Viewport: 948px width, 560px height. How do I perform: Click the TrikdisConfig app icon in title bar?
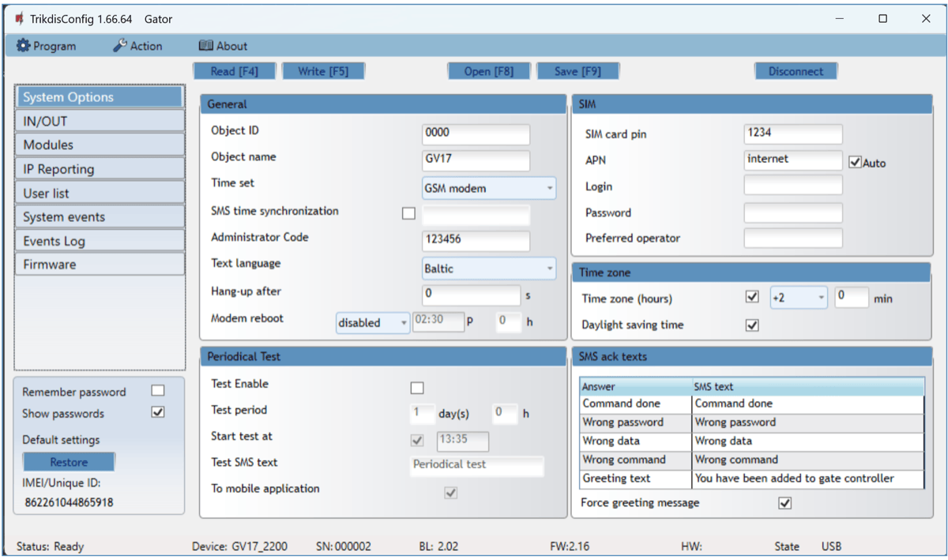[19, 19]
